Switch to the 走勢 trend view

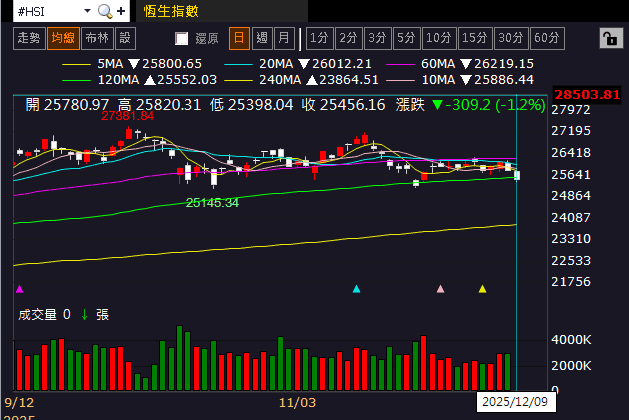(x=29, y=39)
